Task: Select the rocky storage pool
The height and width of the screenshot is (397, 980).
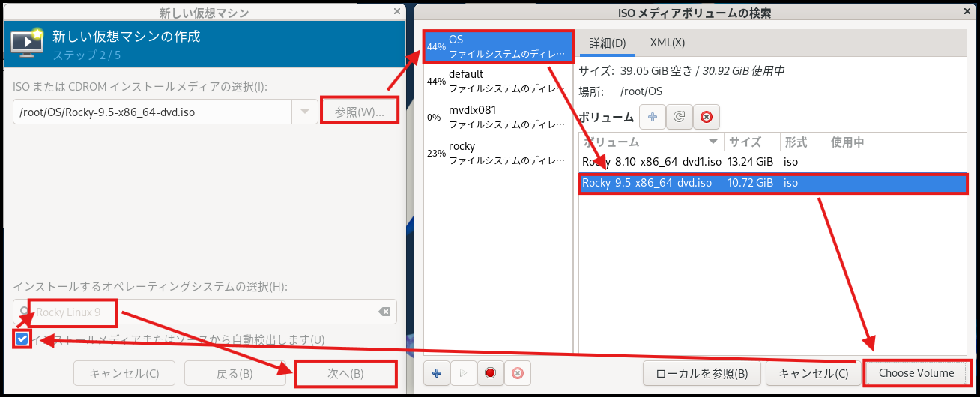Action: point(498,153)
